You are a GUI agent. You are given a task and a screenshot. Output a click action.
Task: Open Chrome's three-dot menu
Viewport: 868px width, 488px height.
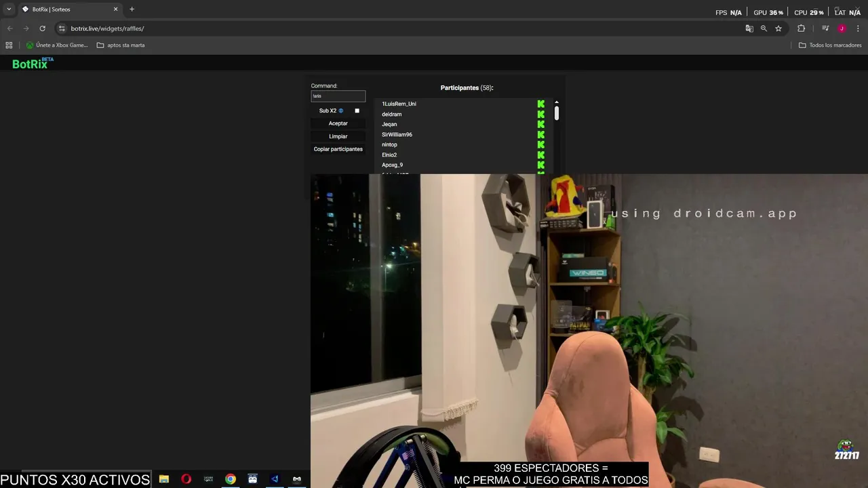coord(859,28)
